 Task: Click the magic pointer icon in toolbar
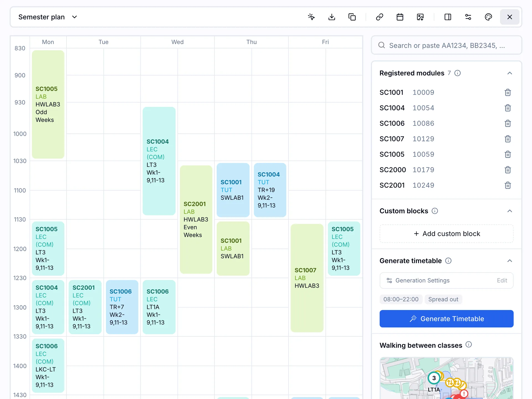311,17
